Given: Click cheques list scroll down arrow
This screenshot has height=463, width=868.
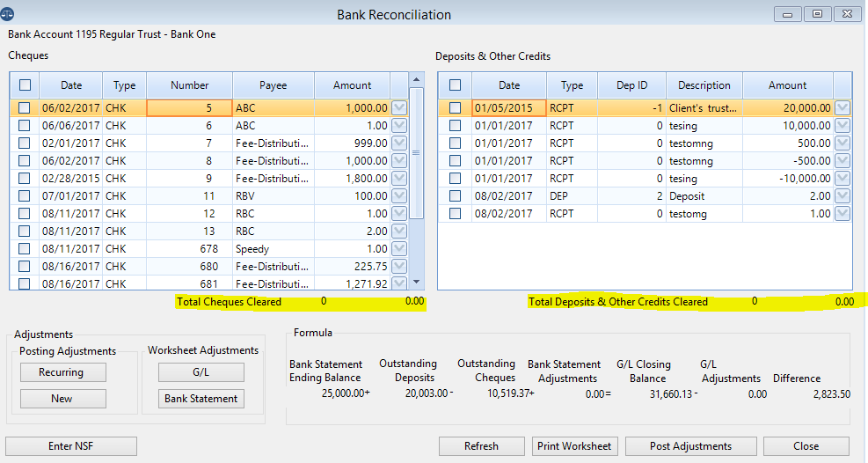Looking at the screenshot, I should [x=416, y=282].
